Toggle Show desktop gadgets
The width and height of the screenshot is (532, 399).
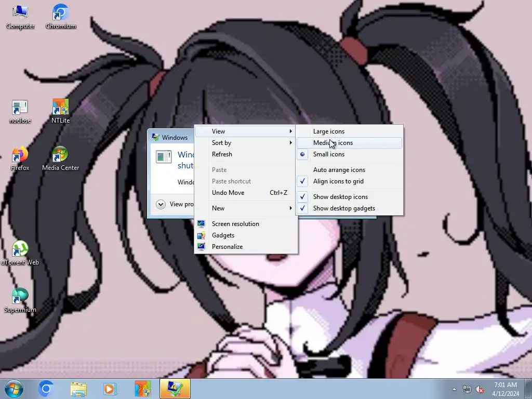click(x=350, y=208)
